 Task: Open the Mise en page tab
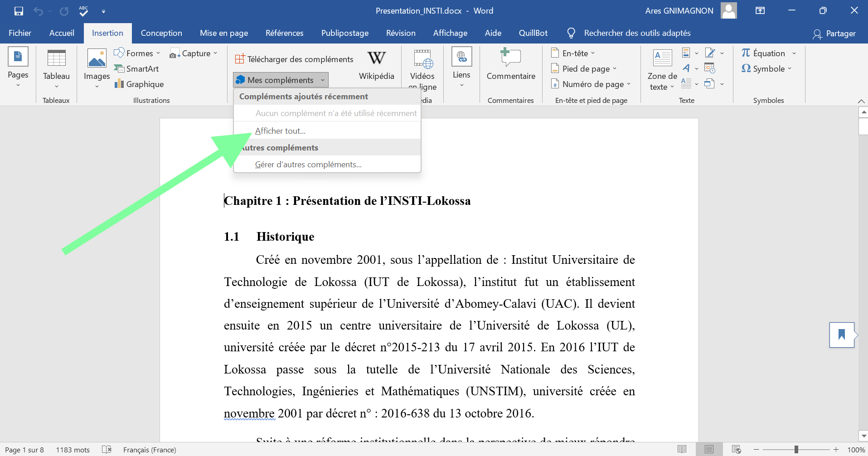[224, 33]
